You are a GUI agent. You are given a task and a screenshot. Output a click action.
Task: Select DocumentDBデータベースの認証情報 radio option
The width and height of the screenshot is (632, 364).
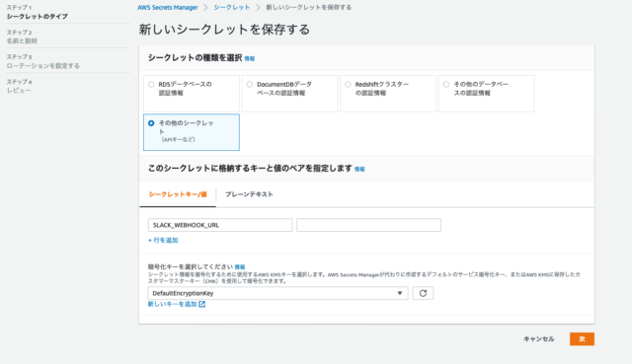[x=250, y=84]
